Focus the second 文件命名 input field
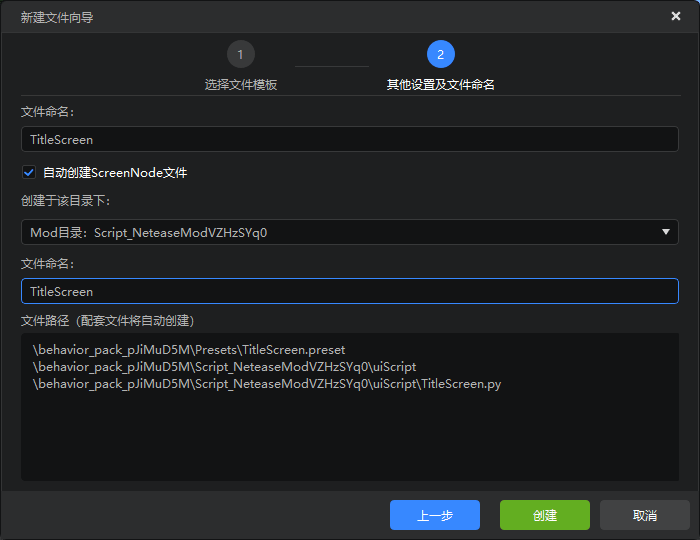 pos(350,291)
